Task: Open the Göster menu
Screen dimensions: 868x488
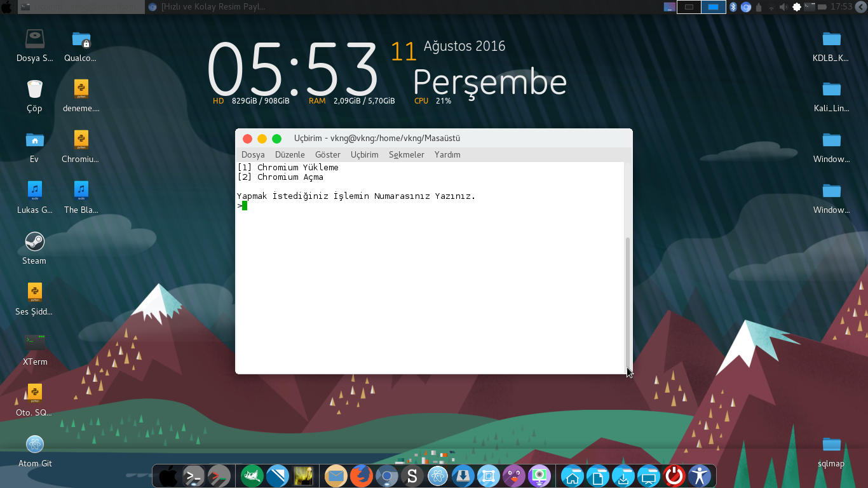Action: tap(328, 154)
